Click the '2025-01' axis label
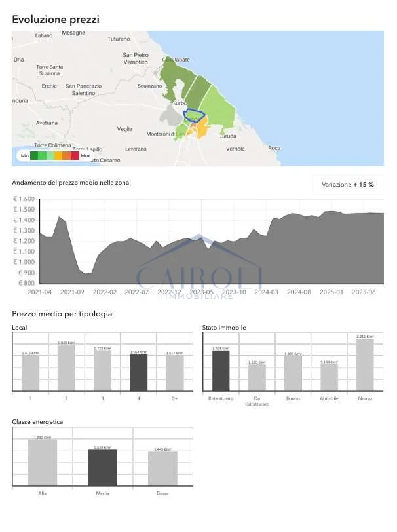Viewport: 397px width, 532px height. [331, 292]
